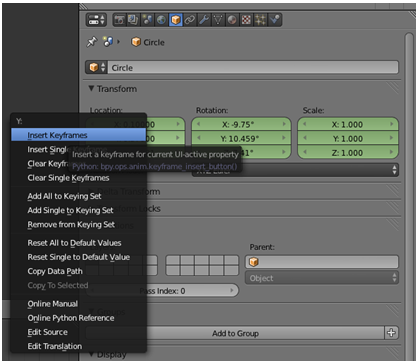Increase Pass Index with its right arrow

232,291
